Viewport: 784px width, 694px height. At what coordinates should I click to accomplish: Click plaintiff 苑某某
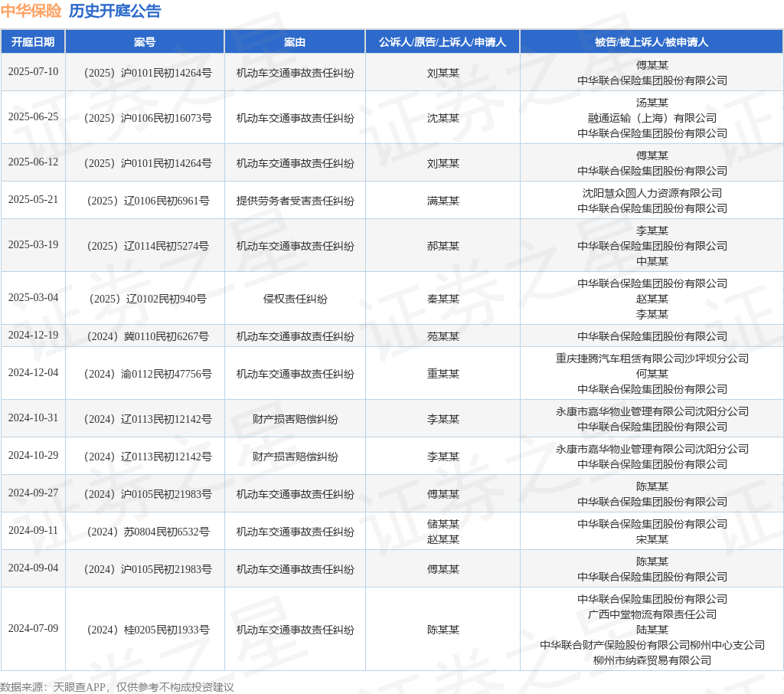click(x=443, y=336)
